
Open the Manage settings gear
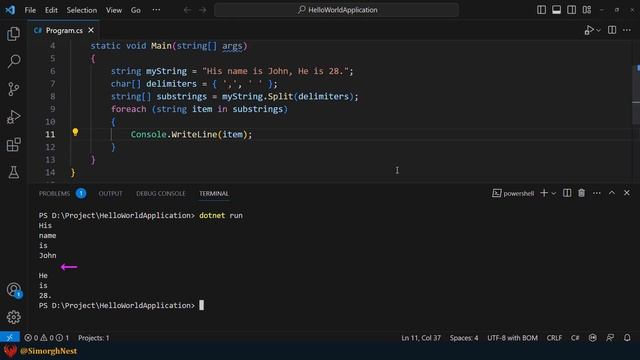click(13, 317)
